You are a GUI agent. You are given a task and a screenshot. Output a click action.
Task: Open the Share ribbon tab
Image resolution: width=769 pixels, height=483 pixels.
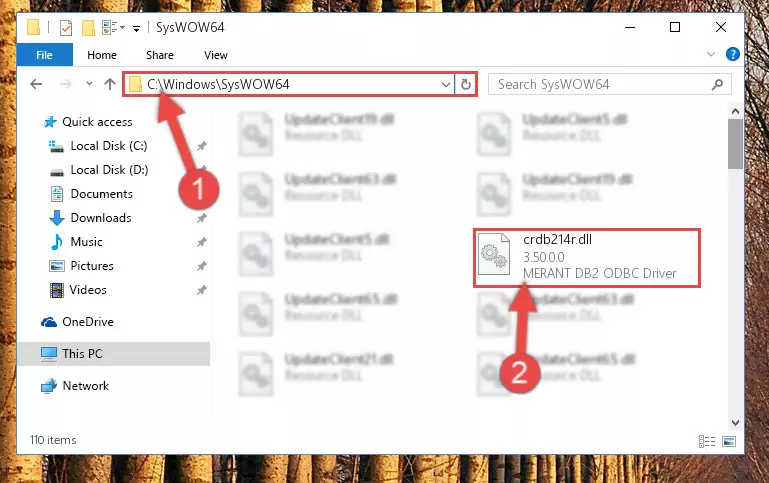160,55
